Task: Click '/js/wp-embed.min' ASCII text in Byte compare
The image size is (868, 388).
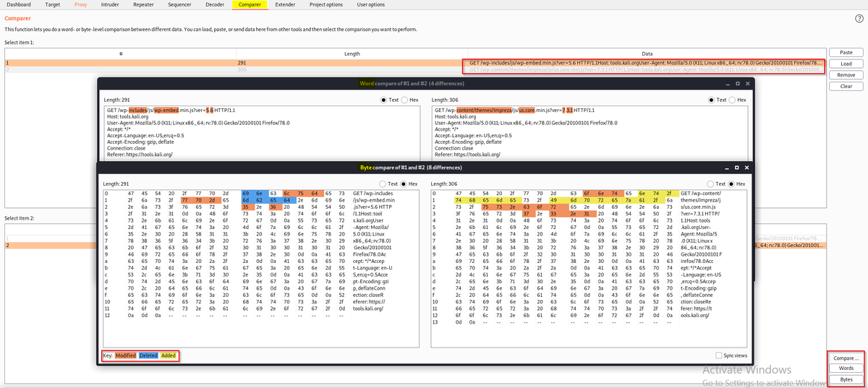Action: pyautogui.click(x=375, y=200)
